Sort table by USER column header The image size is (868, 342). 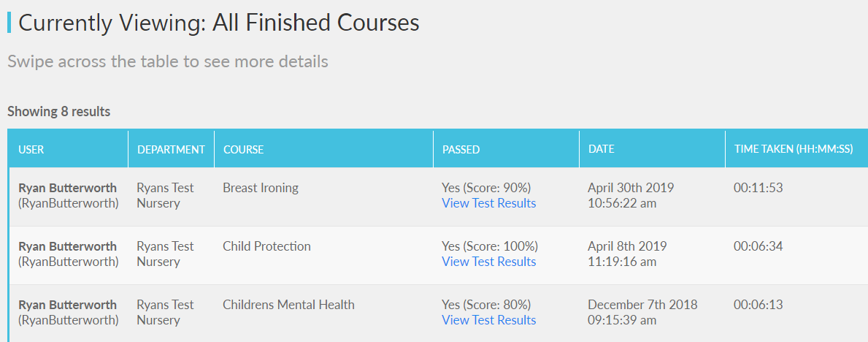click(x=31, y=149)
